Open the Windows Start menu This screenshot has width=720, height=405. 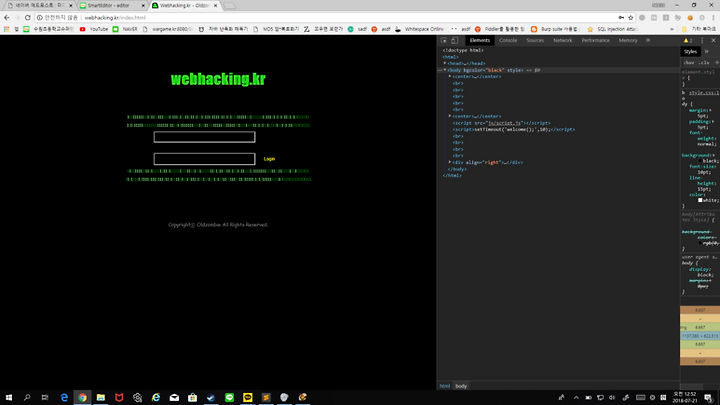tap(9, 397)
